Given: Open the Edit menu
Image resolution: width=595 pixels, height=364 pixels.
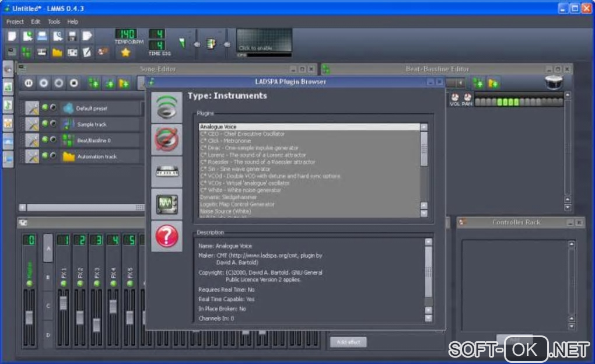Looking at the screenshot, I should (36, 22).
